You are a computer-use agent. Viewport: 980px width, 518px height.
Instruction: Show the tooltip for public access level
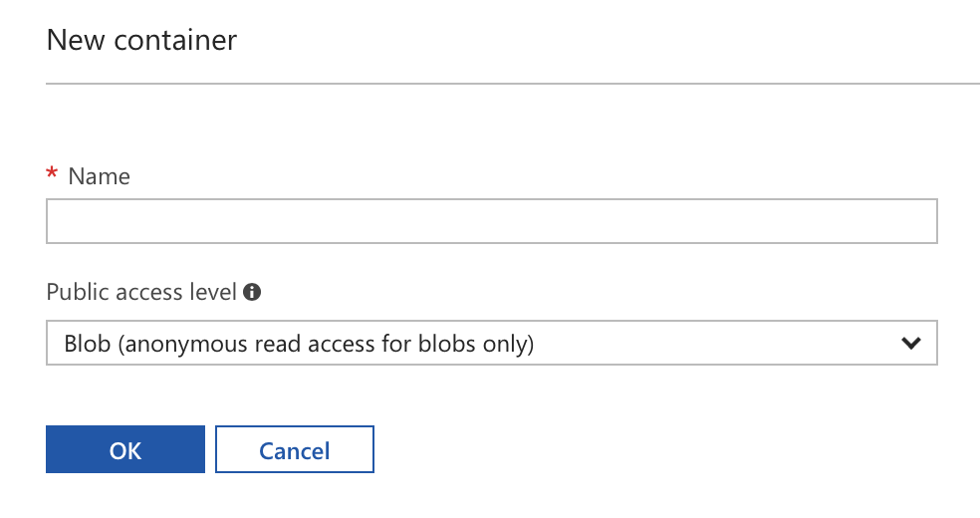[x=252, y=292]
